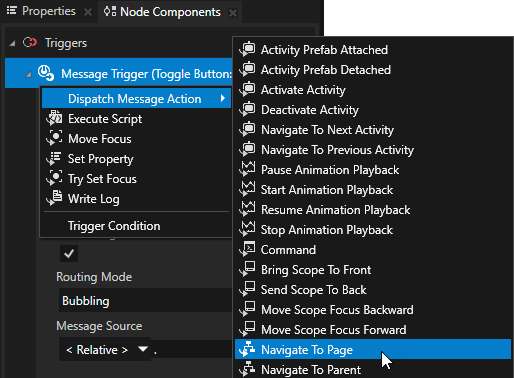514x378 pixels.
Task: Select Bring Scope To Front entry
Action: 373,269
